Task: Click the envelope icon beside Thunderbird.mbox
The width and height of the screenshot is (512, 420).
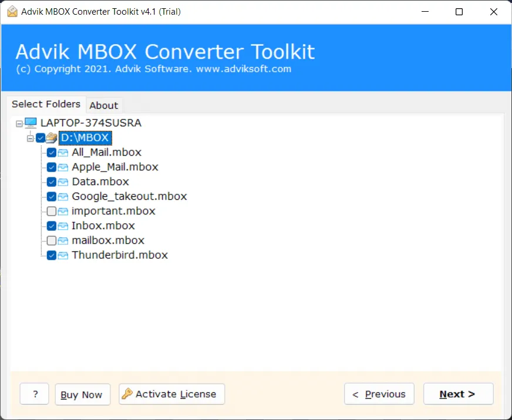Action: coord(62,255)
